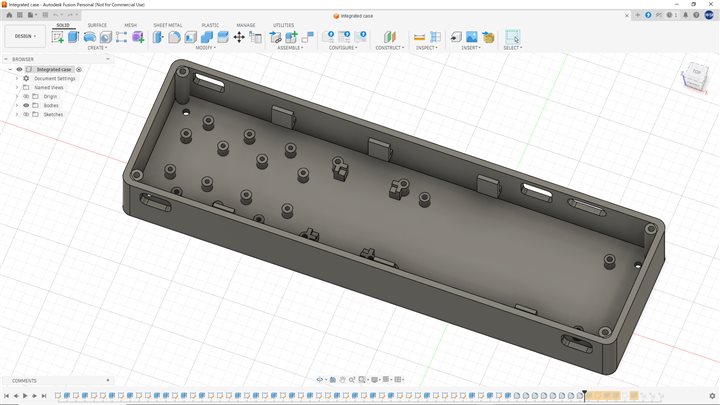The image size is (720, 405).
Task: Open the CONSTRUCT menu dropdown
Action: coord(389,48)
